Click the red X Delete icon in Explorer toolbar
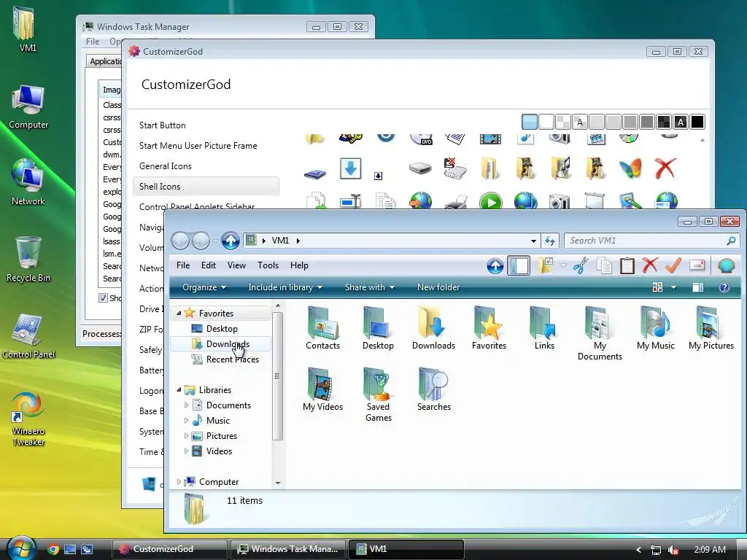The image size is (747, 560). (x=650, y=265)
